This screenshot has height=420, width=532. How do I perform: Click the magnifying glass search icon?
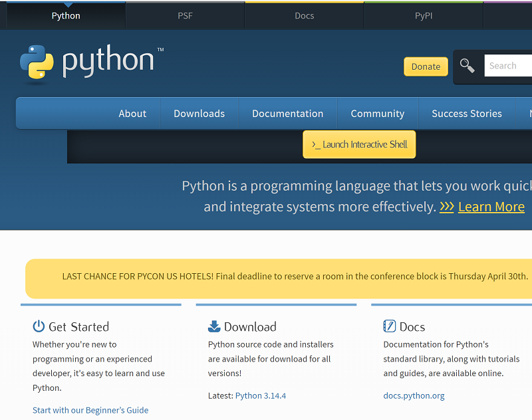[467, 66]
